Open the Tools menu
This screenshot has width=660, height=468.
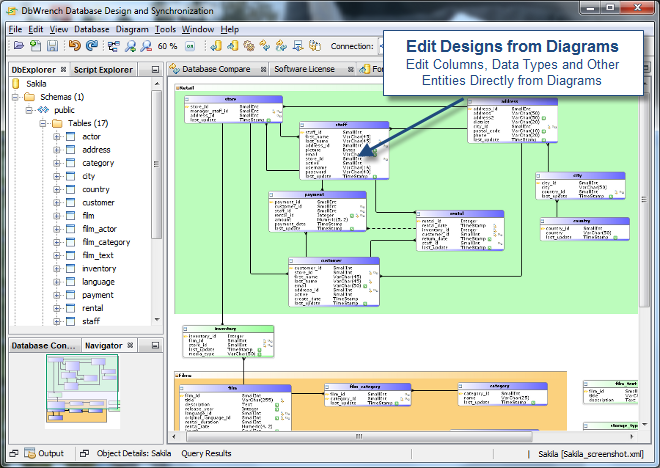pos(166,29)
